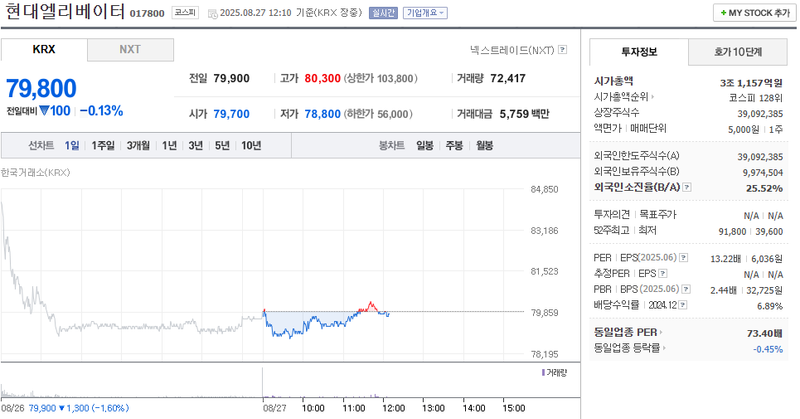
Task: Click the 실시간 badge
Action: coord(383,13)
